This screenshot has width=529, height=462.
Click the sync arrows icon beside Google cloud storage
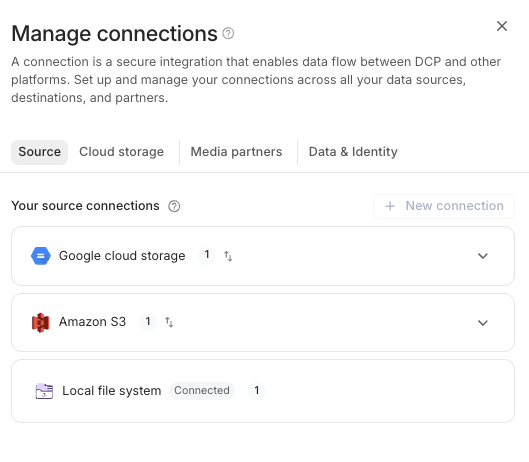(x=228, y=256)
